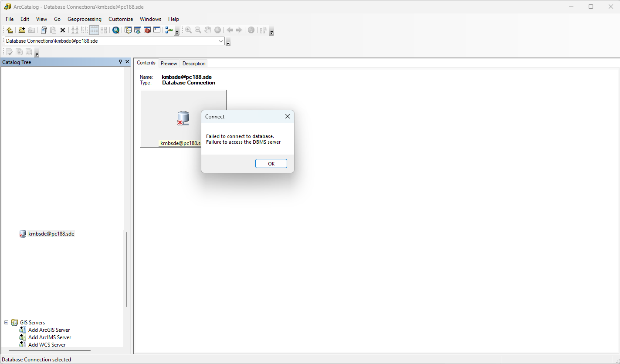This screenshot has width=620, height=364.
Task: Switch to Thumbnails view
Action: (104, 30)
